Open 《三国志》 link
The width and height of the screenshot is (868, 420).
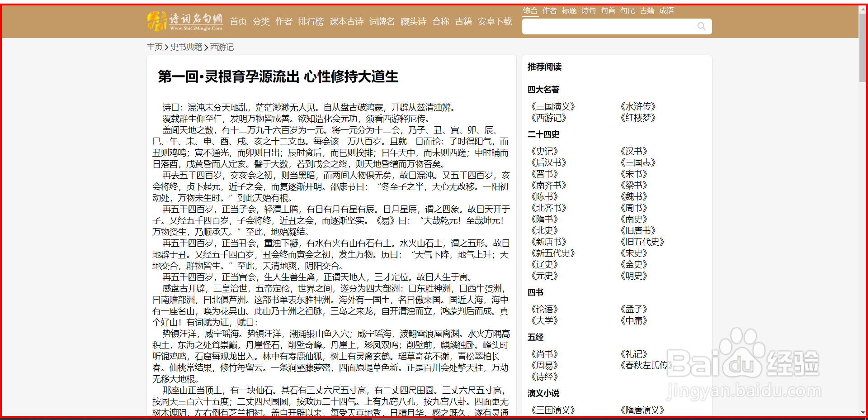tap(638, 162)
